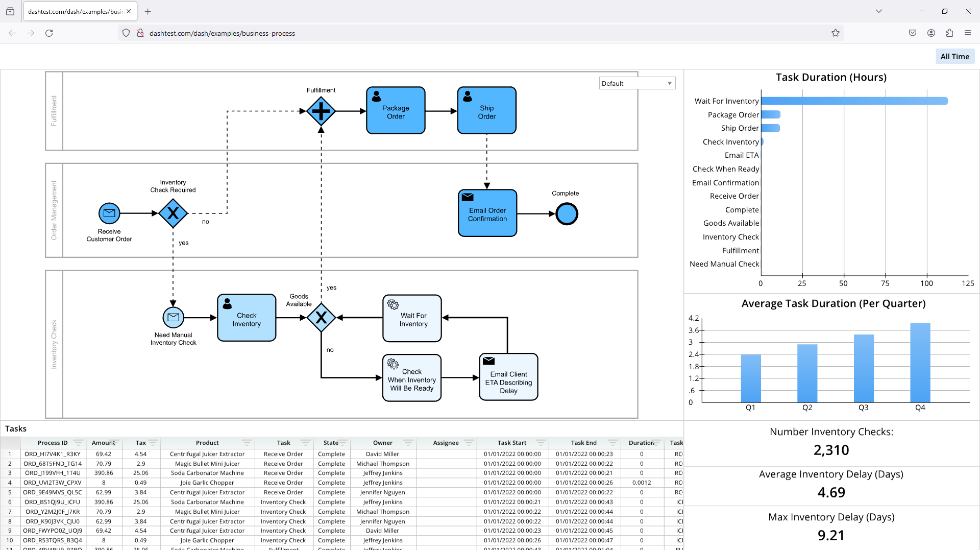
Task: Select the Receive Customer Order start event
Action: 109,213
